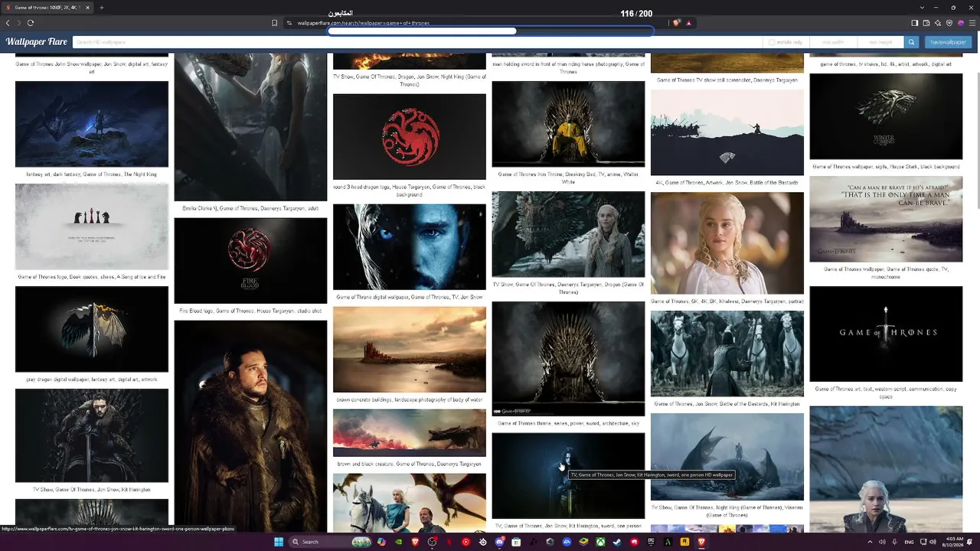Open Rockstar Games launcher in taskbar
This screenshot has height=551, width=980.
click(684, 542)
